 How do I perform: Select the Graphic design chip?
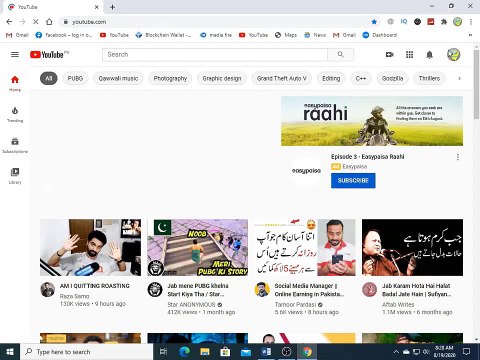pyautogui.click(x=222, y=78)
